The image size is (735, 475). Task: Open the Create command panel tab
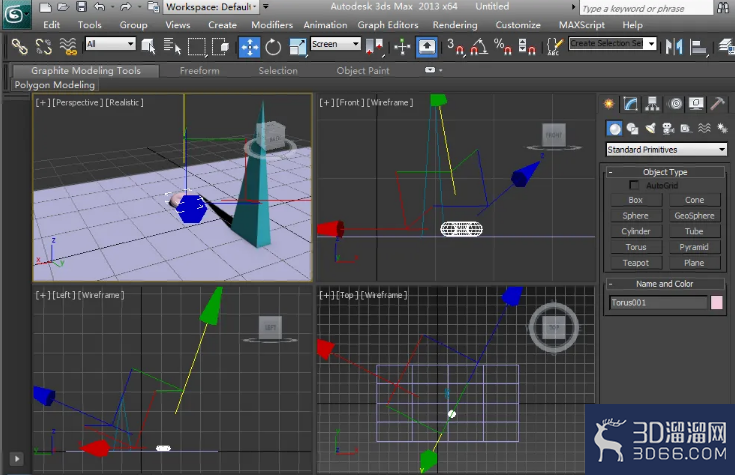(608, 104)
